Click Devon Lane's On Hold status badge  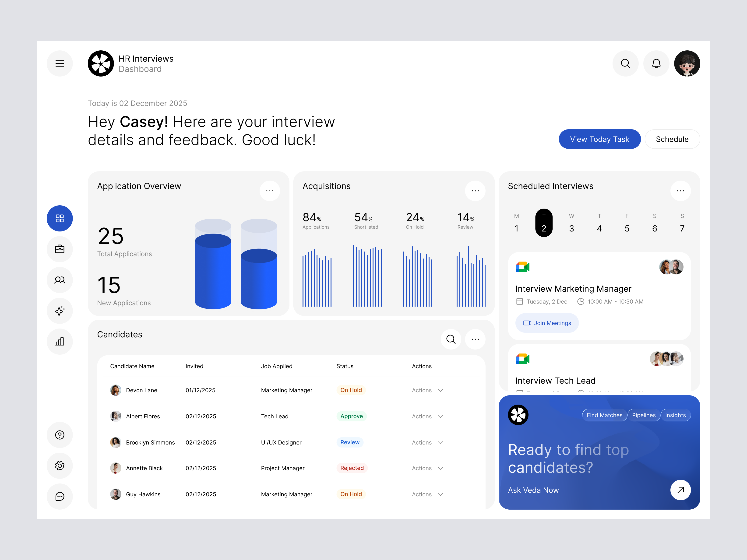click(x=351, y=390)
